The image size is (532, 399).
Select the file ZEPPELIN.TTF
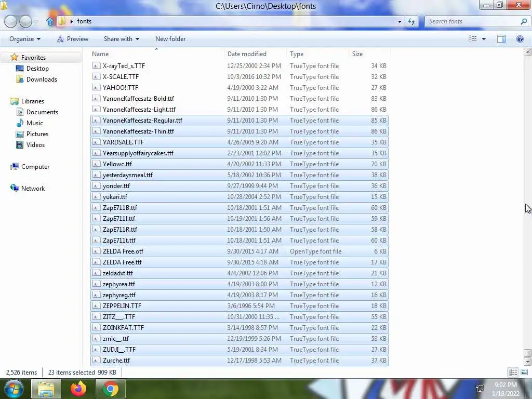point(239,306)
